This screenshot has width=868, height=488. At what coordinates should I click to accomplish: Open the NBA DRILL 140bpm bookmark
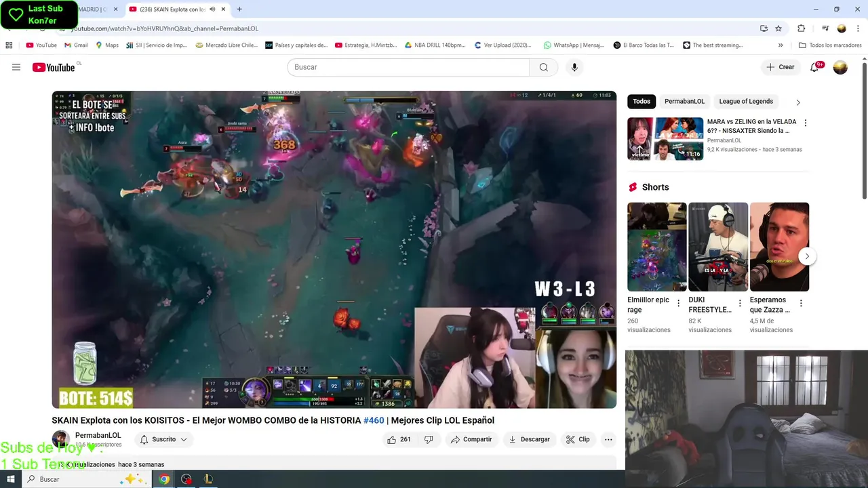pyautogui.click(x=435, y=45)
